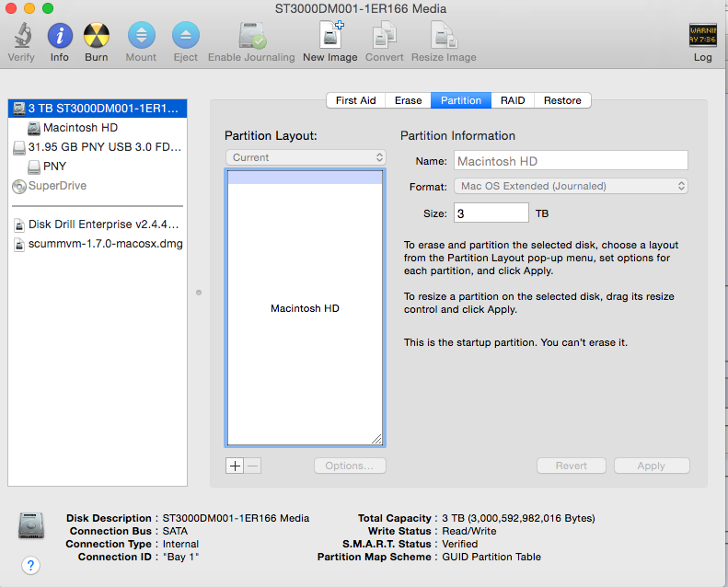Open the Partition Layout Current dropdown
The image size is (728, 587).
point(306,157)
